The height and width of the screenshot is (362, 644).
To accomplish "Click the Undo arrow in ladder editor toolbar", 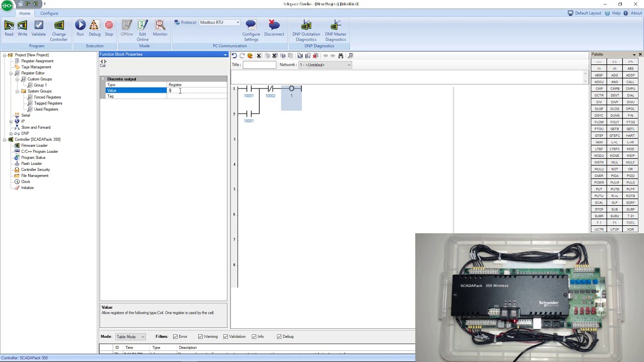I will (x=234, y=56).
